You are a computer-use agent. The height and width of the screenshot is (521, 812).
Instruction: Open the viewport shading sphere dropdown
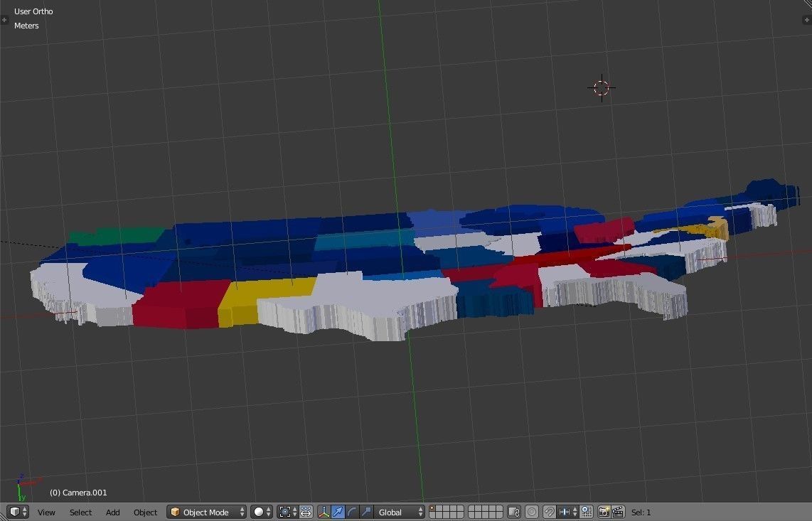[x=261, y=512]
